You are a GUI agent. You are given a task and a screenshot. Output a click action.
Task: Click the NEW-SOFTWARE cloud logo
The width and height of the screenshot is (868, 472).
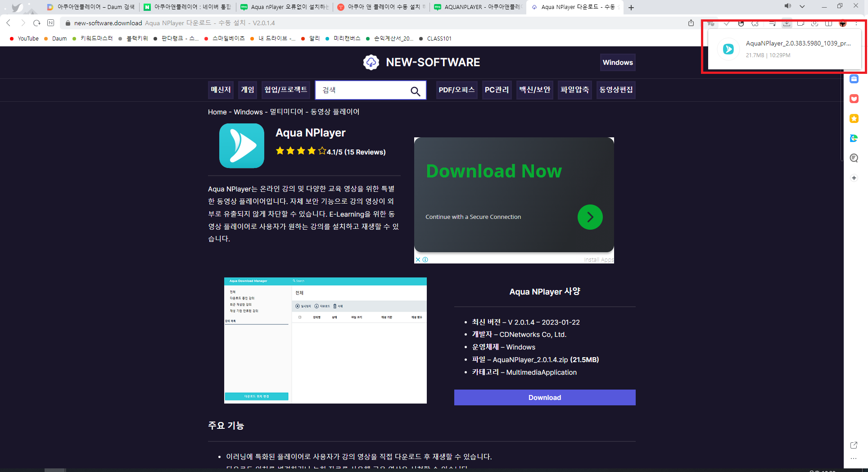pos(371,62)
